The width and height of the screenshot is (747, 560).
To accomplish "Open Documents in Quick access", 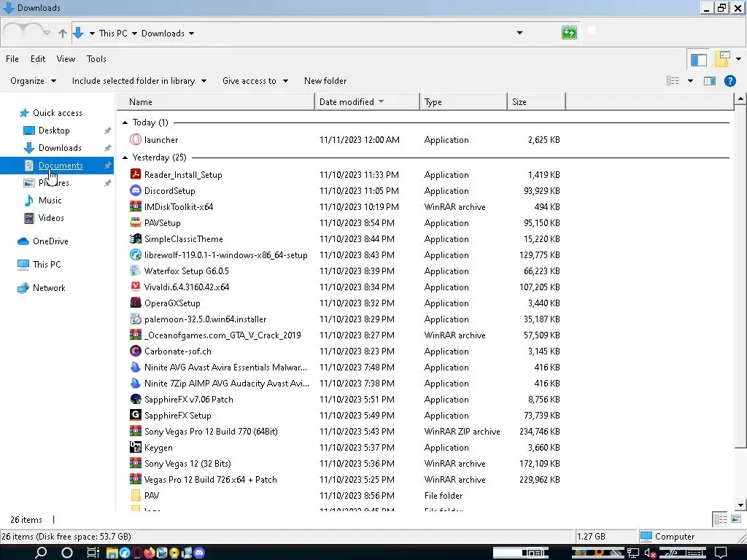I will point(61,166).
